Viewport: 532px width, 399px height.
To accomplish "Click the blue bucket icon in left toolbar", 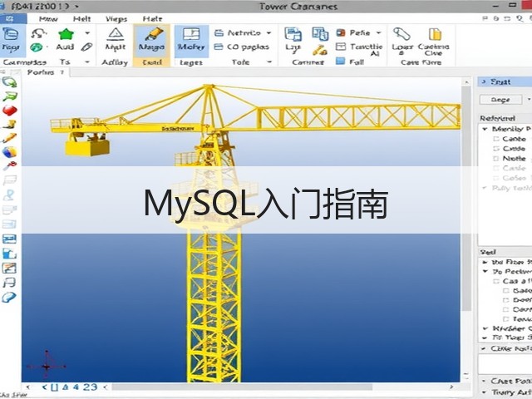I will (x=9, y=253).
